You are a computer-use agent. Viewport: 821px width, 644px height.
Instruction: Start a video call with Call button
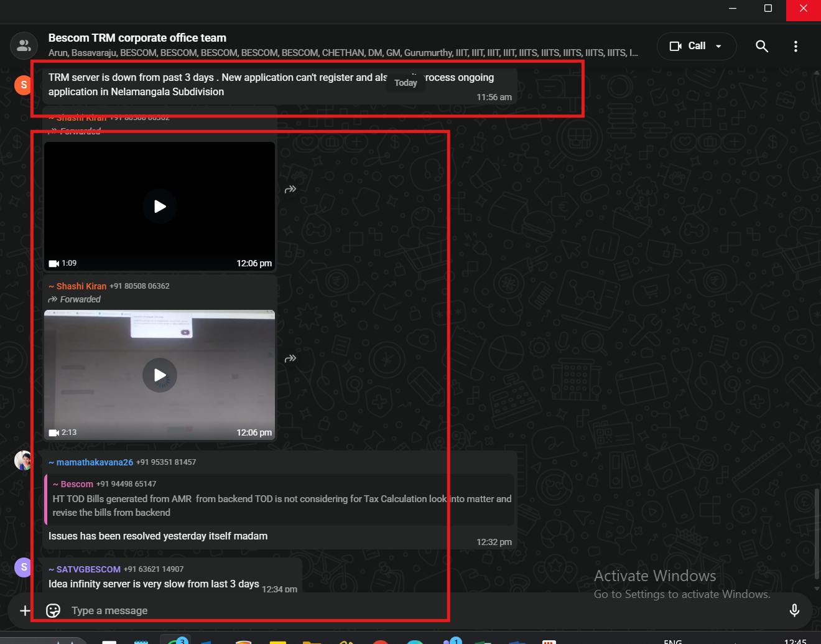[x=688, y=46]
